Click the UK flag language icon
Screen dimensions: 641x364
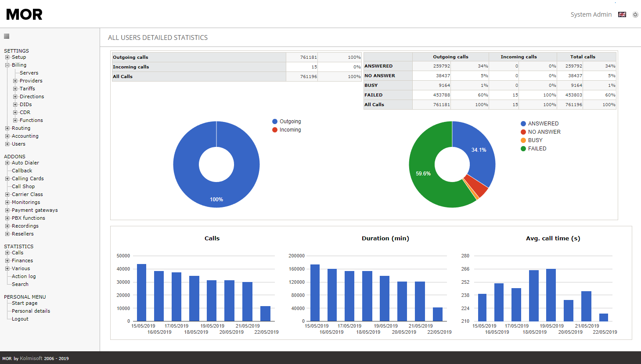click(622, 14)
